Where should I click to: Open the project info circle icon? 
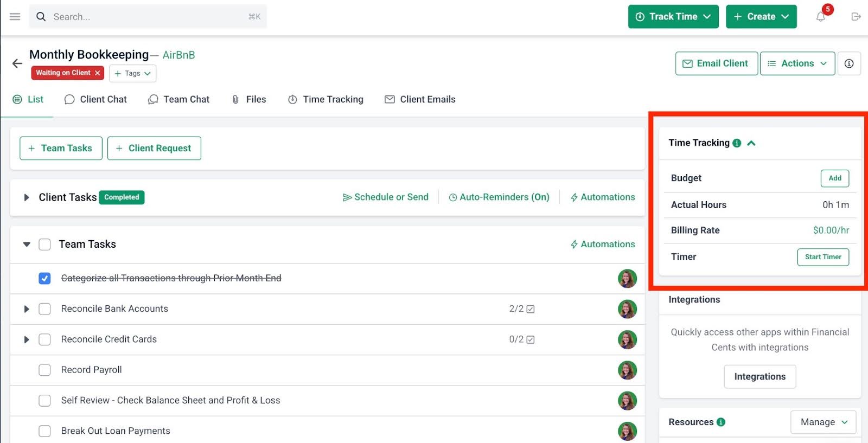pyautogui.click(x=849, y=63)
